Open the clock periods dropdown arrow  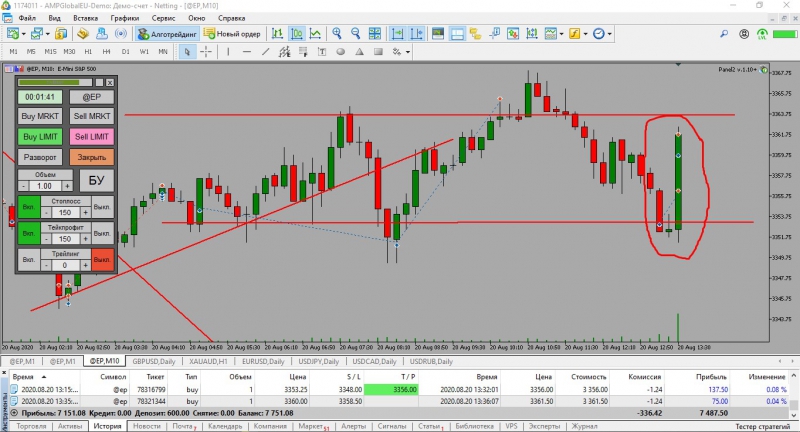pyautogui.click(x=610, y=34)
